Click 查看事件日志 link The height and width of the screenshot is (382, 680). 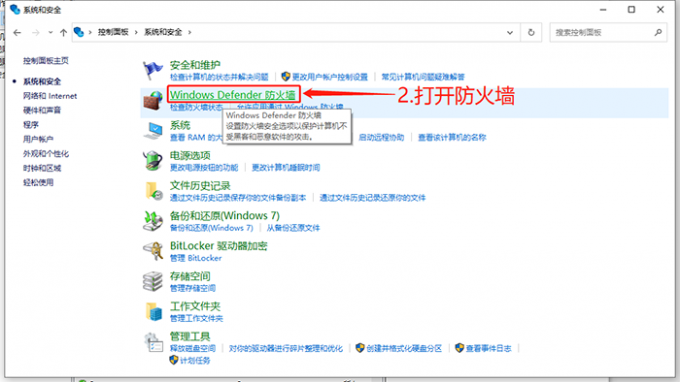488,348
